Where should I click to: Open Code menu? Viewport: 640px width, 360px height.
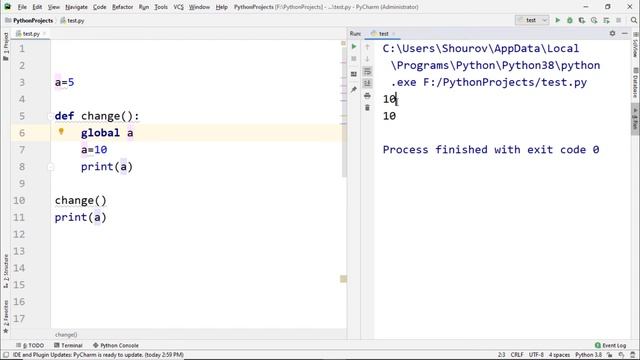point(100,7)
